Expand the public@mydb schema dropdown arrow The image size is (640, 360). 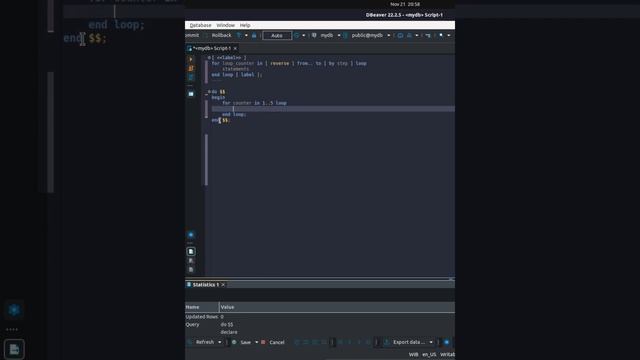389,36
